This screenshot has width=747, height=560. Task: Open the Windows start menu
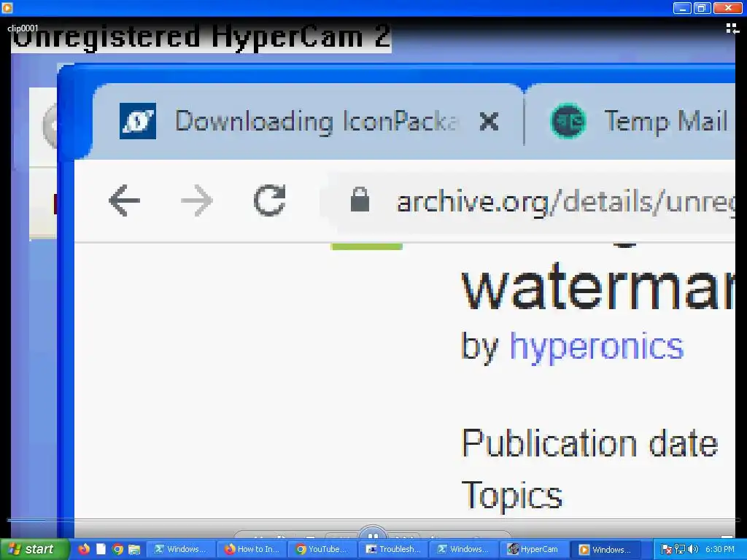coord(35,549)
